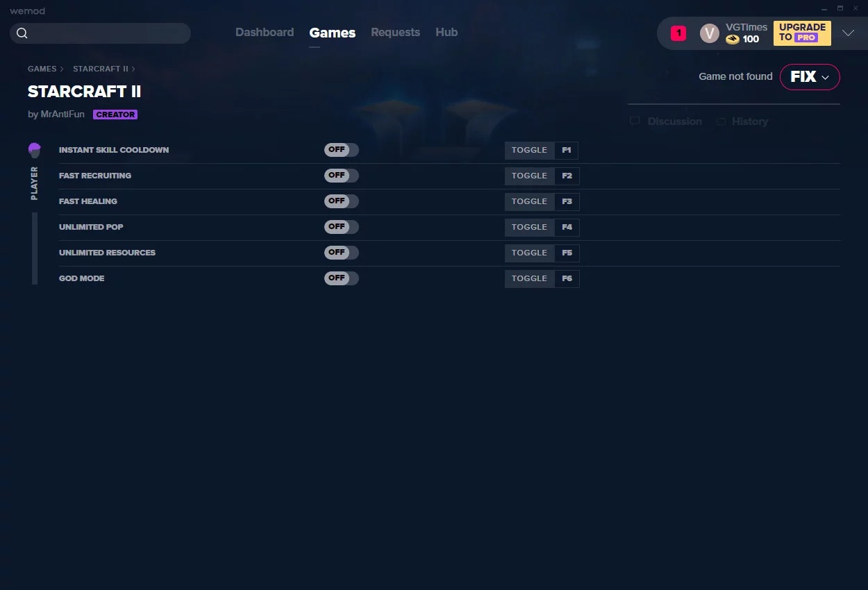
Task: Click the History panel icon
Action: (721, 121)
